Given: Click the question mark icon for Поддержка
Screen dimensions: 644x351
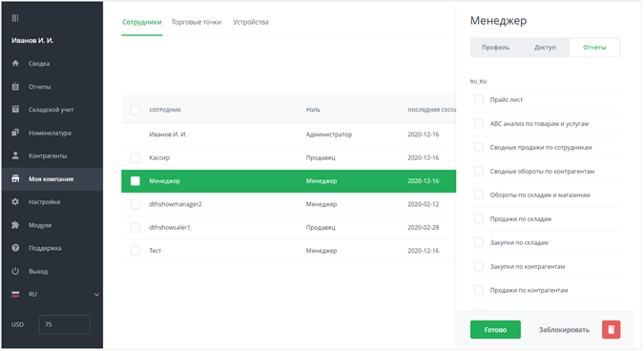Looking at the screenshot, I should (15, 248).
